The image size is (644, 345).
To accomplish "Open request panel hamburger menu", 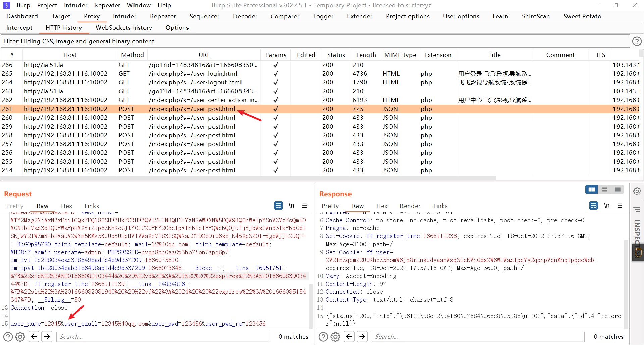I will coord(305,206).
